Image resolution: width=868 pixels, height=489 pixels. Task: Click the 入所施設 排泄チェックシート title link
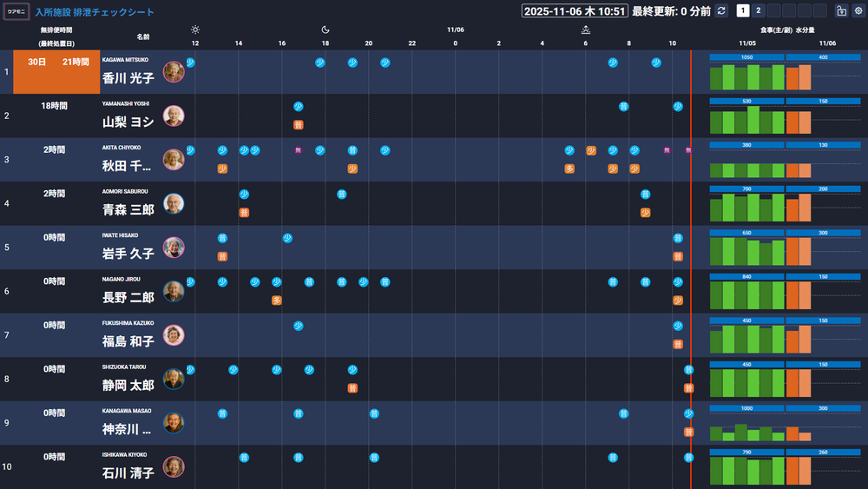(95, 11)
